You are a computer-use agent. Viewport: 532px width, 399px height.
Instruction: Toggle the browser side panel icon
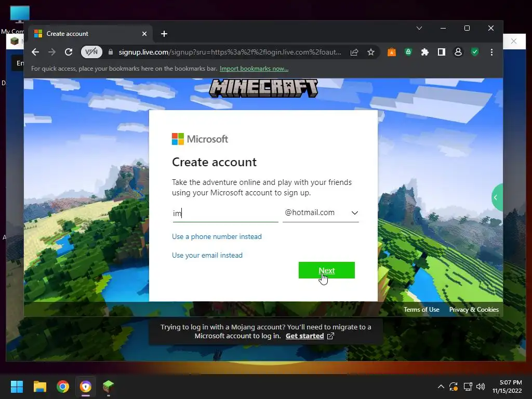pyautogui.click(x=442, y=52)
